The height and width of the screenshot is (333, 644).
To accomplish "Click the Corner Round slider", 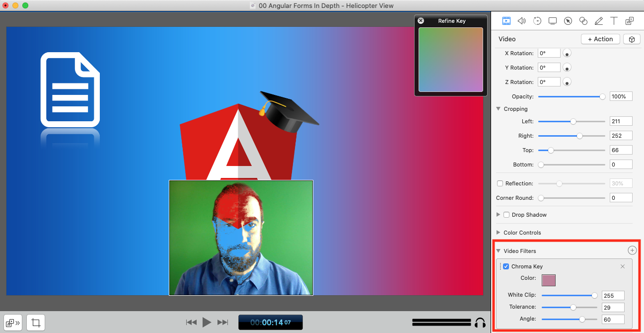I will [x=572, y=198].
